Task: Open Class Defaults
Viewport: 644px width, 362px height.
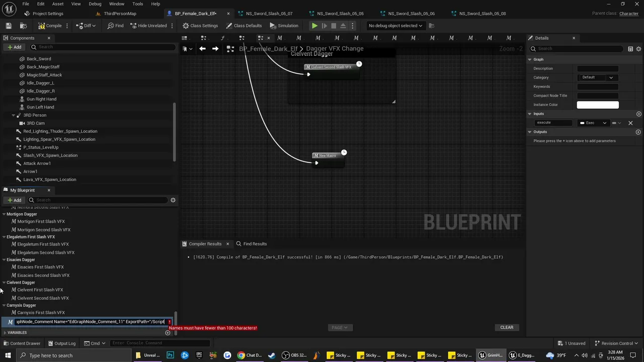Action: (244, 26)
